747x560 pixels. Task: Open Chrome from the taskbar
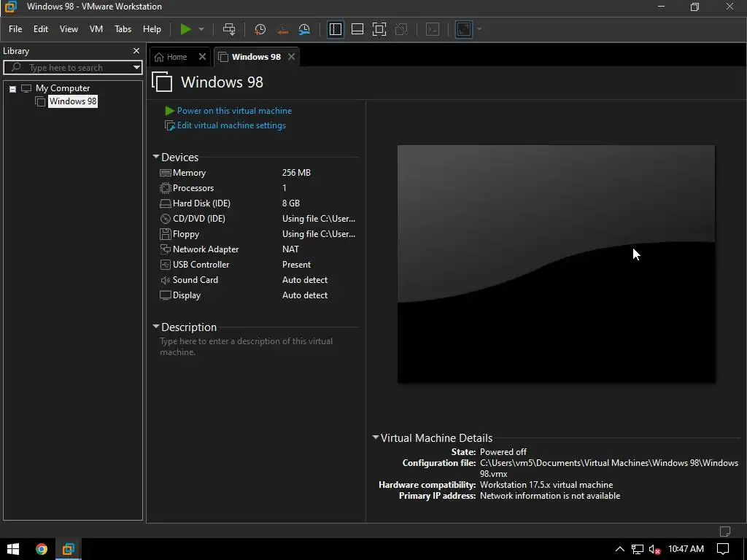[x=42, y=549]
